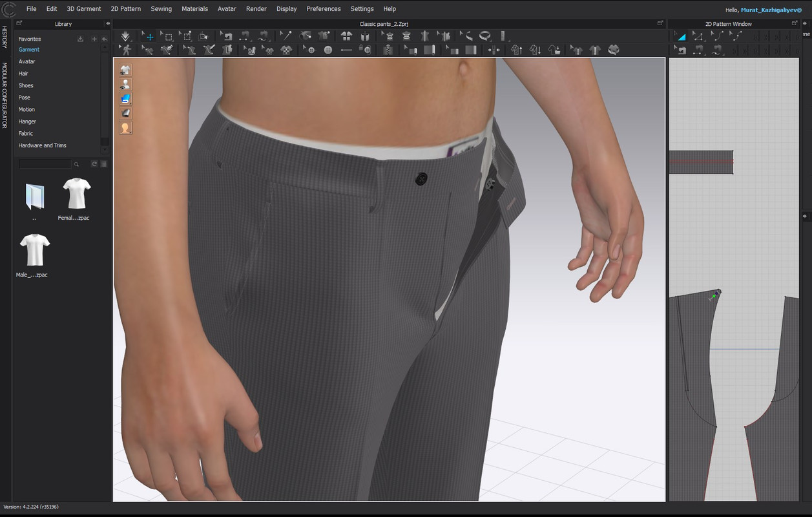Open the 2D Pattern menu
Screen dimensions: 812x517
point(125,9)
